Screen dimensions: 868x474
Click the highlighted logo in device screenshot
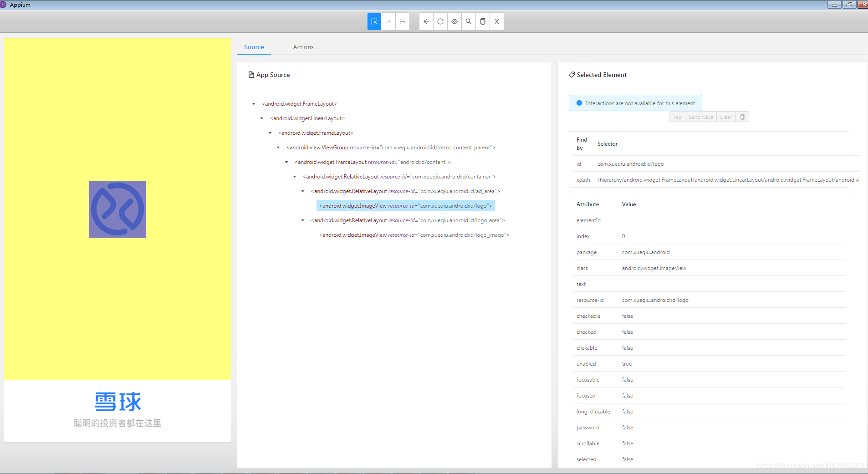pos(117,209)
